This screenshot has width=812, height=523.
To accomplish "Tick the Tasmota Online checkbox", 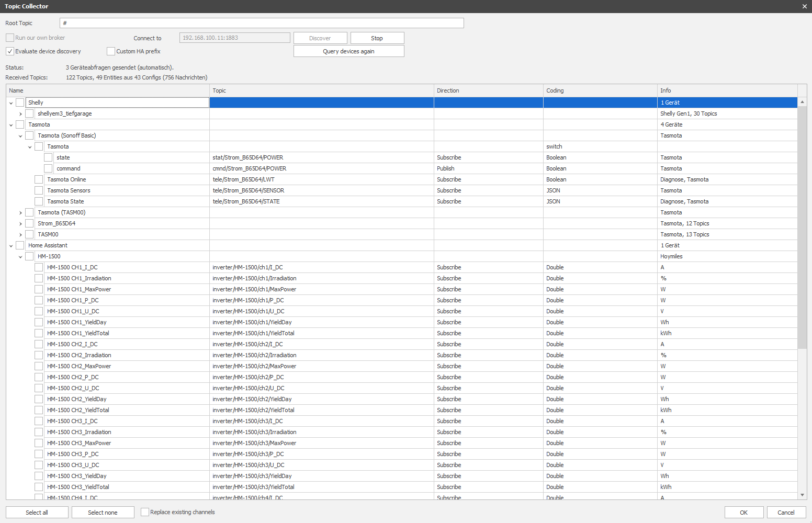I will click(x=39, y=179).
